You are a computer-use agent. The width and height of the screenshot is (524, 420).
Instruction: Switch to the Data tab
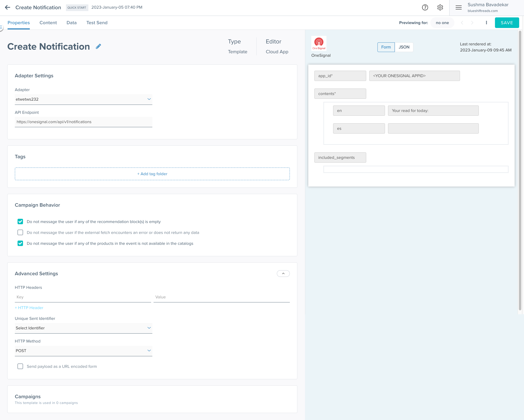tap(71, 23)
